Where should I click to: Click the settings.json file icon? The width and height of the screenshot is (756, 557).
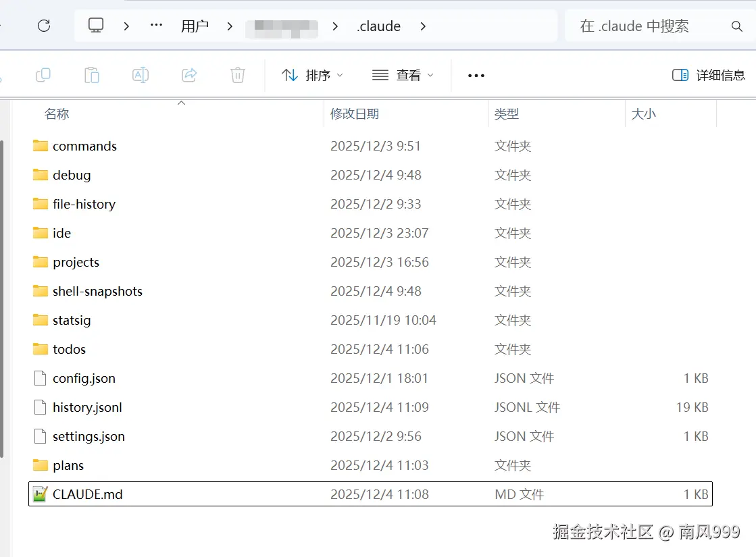[41, 436]
